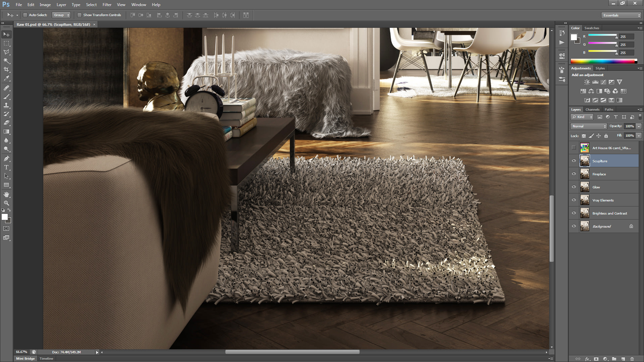Open the Layers panel flyout menu
The height and width of the screenshot is (362, 644).
(640, 110)
